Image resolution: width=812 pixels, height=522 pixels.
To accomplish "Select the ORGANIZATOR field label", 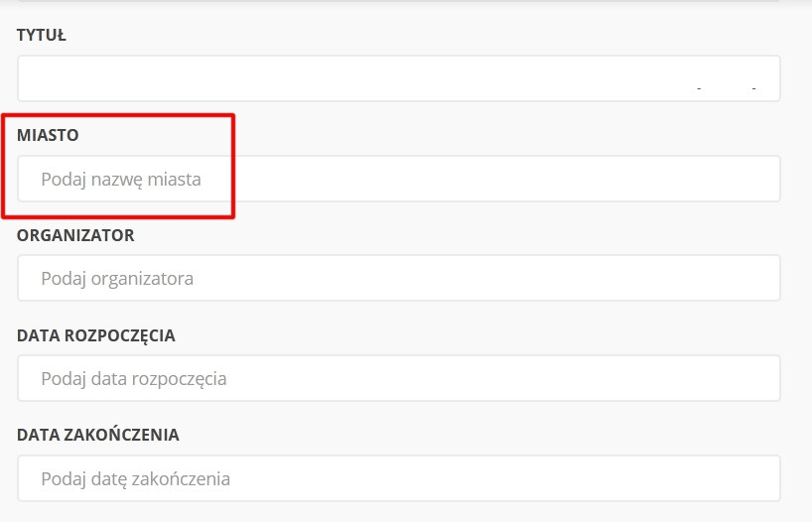I will coord(75,235).
